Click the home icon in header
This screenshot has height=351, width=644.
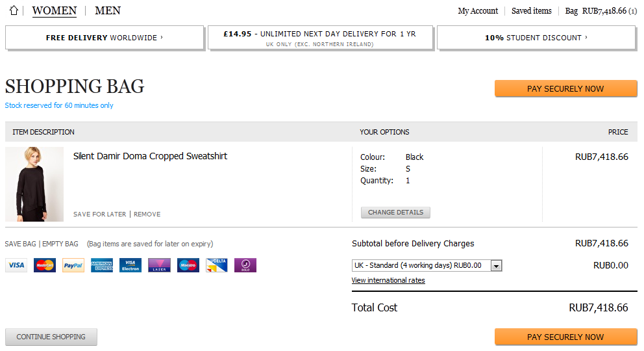[x=14, y=10]
